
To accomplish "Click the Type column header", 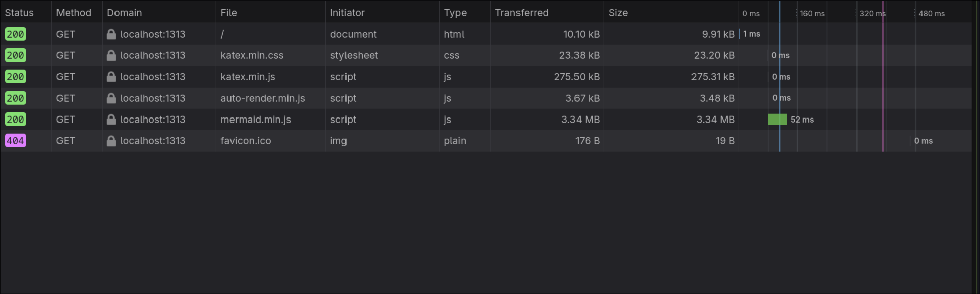I will 454,12.
